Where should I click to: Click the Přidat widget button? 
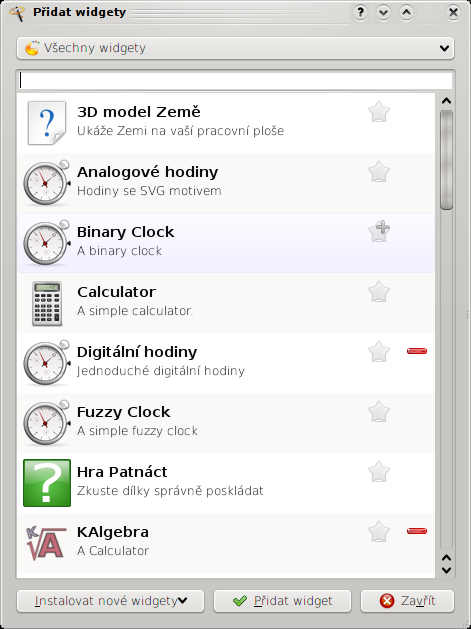pos(282,601)
